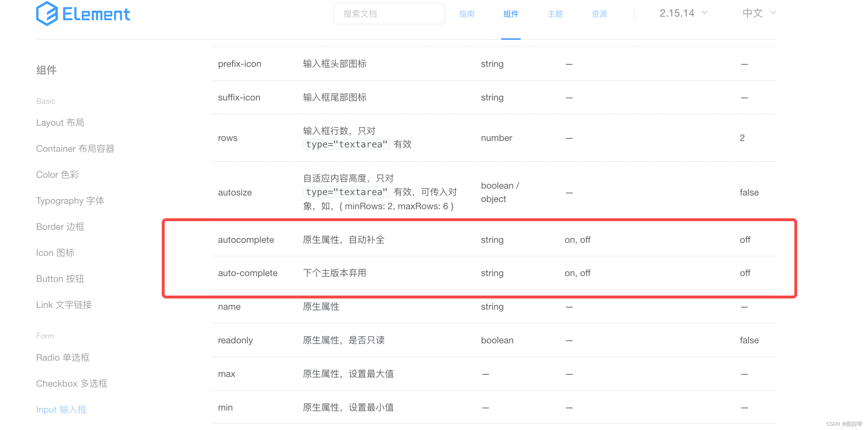This screenshot has width=868, height=430.
Task: Select the suffix-icon attribute cell
Action: (239, 98)
